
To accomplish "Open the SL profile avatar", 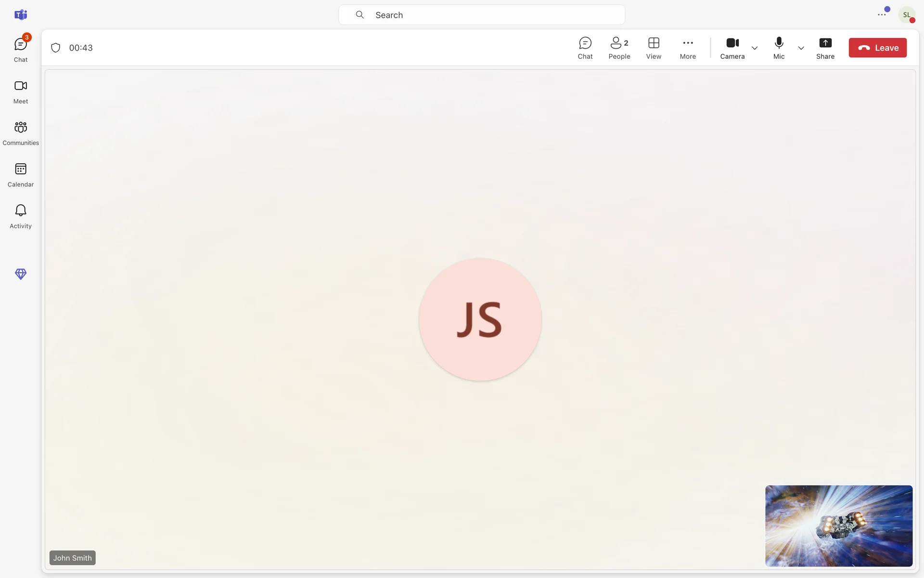I will [906, 15].
